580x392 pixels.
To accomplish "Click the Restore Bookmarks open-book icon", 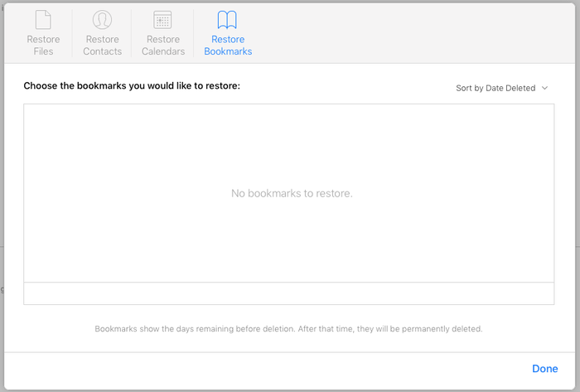I will point(227,20).
